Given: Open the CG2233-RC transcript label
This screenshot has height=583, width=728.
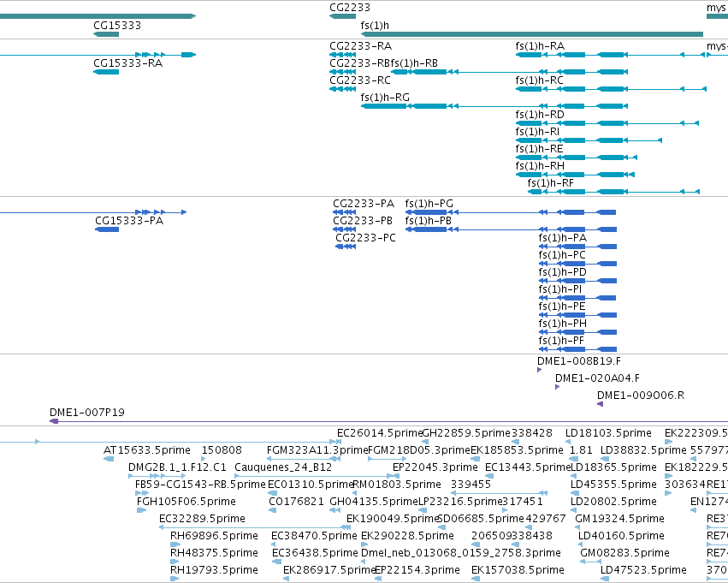Looking at the screenshot, I should click(360, 80).
